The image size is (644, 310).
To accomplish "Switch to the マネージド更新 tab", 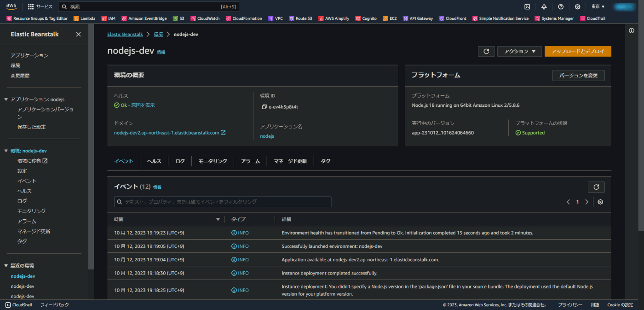I will click(290, 161).
